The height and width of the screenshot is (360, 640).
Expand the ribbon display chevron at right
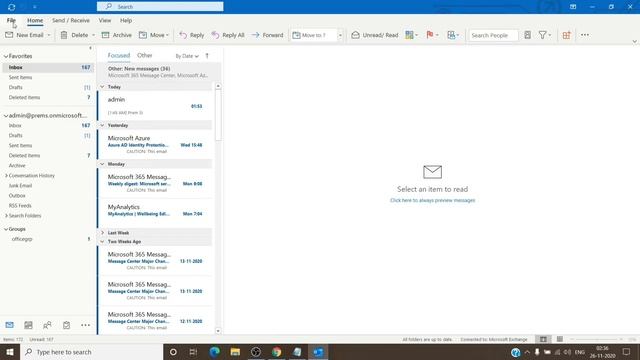[x=634, y=41]
